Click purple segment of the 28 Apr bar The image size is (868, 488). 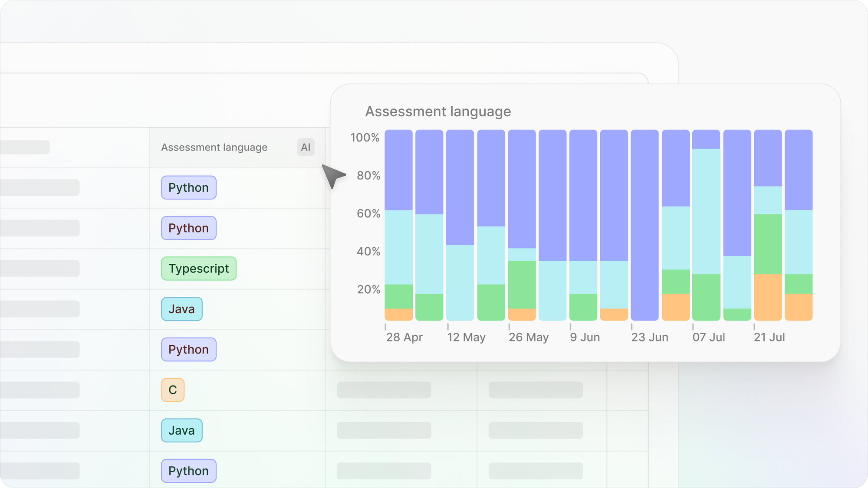point(398,170)
